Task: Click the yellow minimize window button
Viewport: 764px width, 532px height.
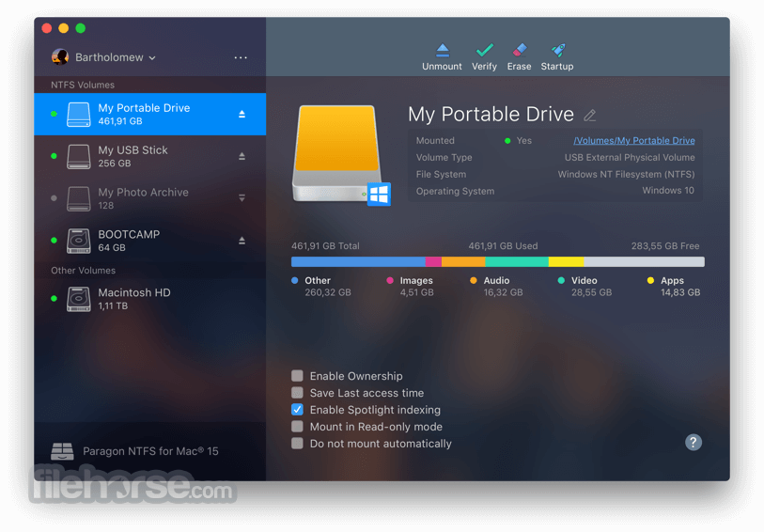Action: tap(63, 28)
